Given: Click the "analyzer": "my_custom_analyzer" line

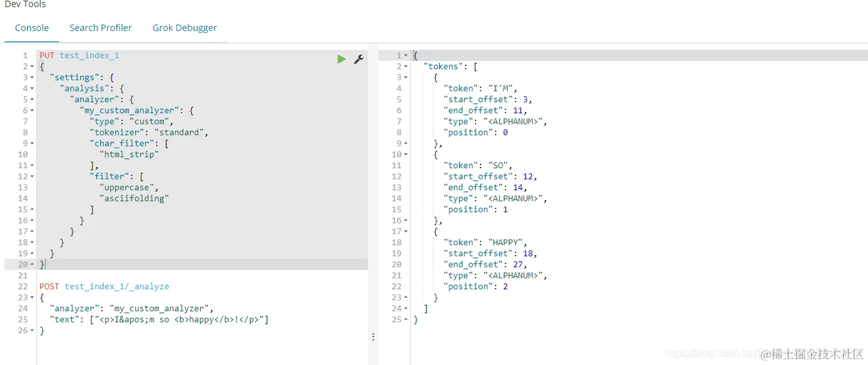Looking at the screenshot, I should click(x=132, y=309).
